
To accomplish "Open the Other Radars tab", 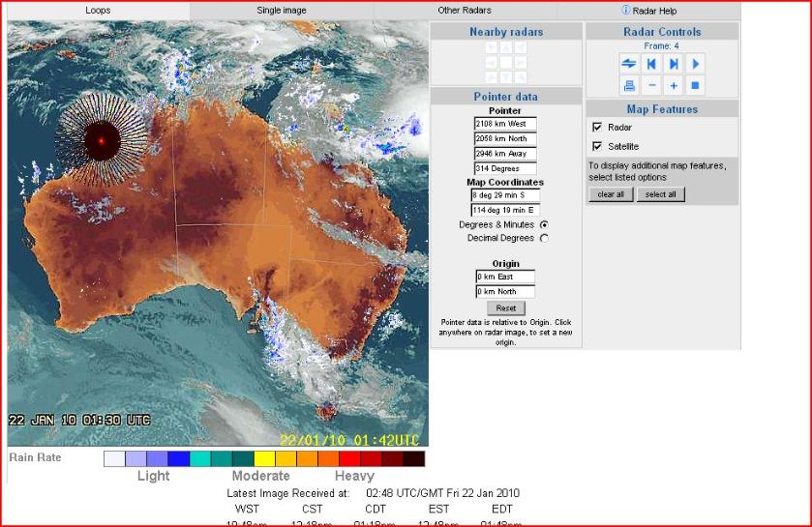I will (x=465, y=11).
